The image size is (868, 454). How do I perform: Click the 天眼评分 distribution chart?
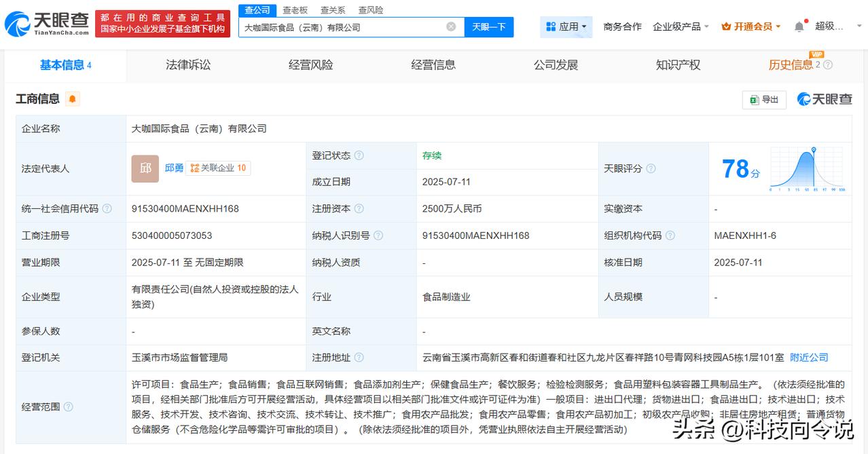[x=807, y=169]
